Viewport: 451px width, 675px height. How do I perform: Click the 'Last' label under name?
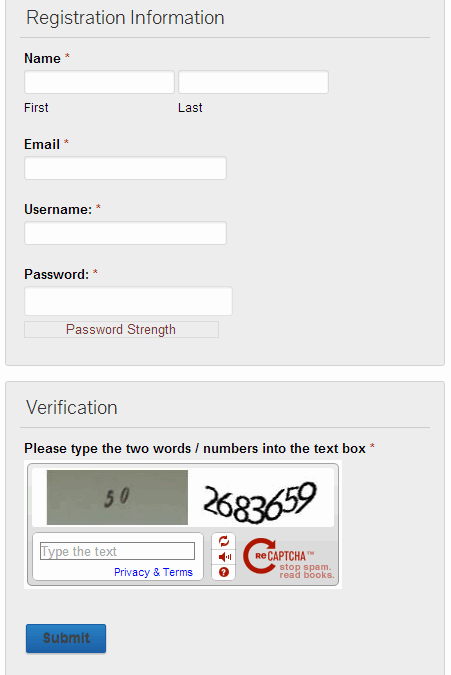[190, 108]
